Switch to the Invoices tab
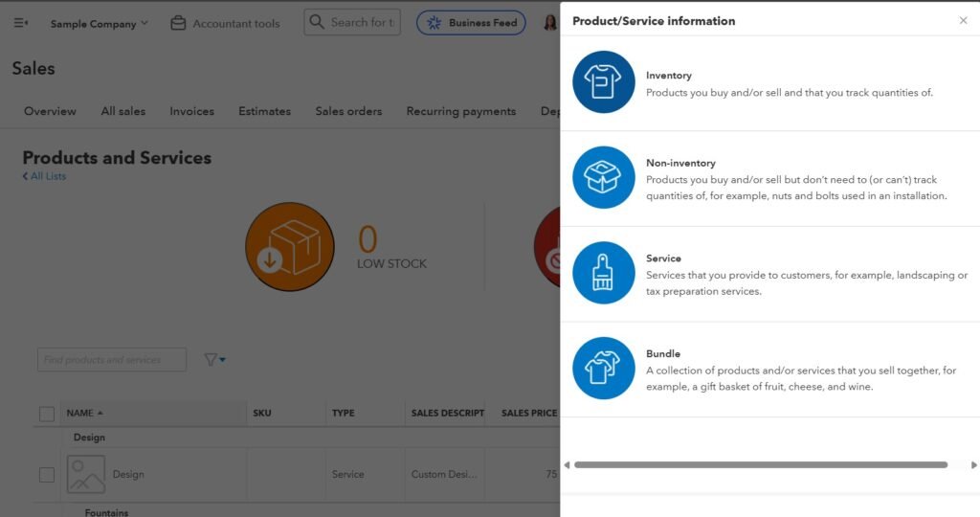Screen dimensions: 980x517 (191, 111)
